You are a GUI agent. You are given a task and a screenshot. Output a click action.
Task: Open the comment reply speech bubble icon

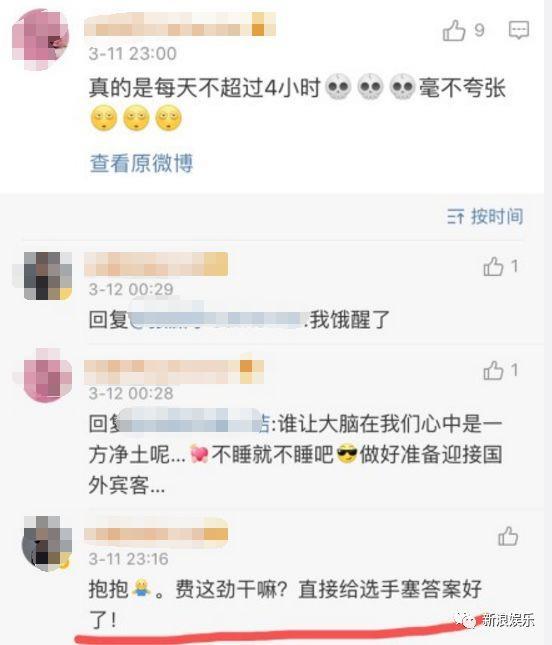tap(519, 30)
